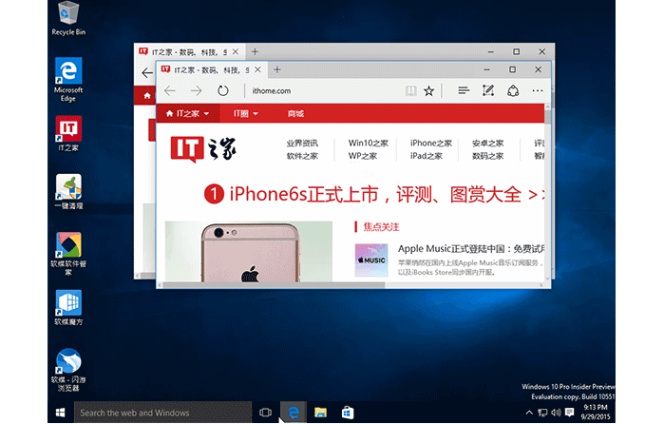Open the Edge Hub panel
664x424 pixels.
coord(464,90)
